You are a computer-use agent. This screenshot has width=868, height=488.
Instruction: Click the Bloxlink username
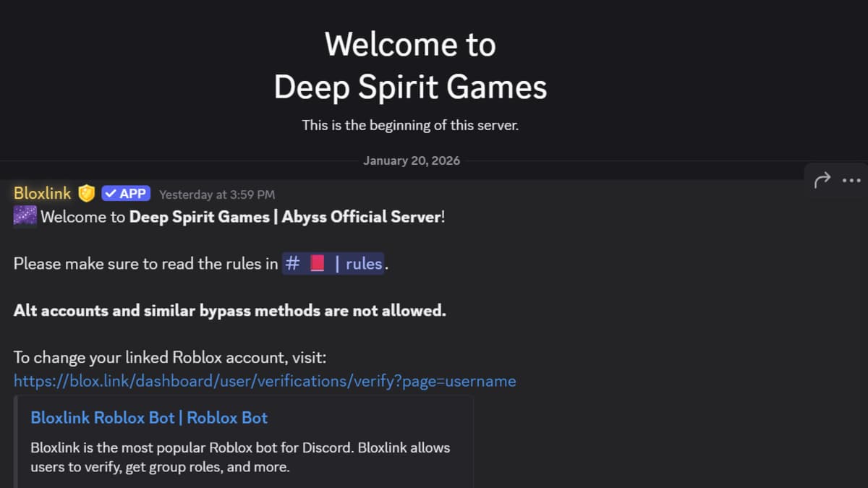41,192
